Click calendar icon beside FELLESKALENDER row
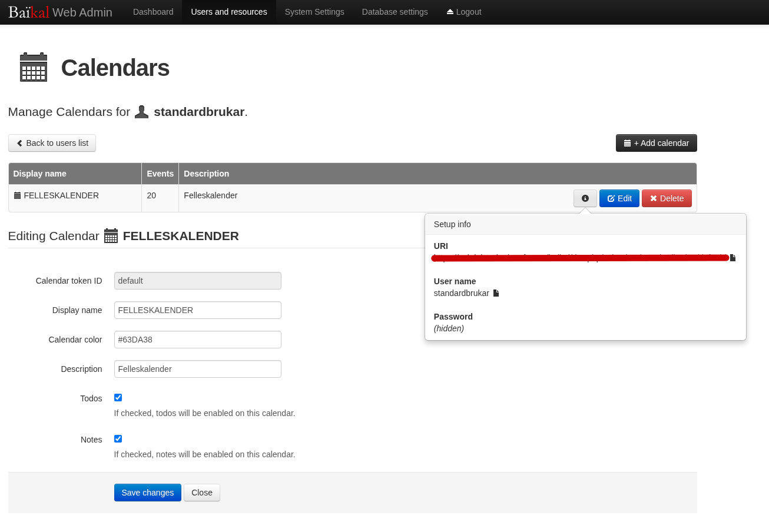 tap(17, 195)
